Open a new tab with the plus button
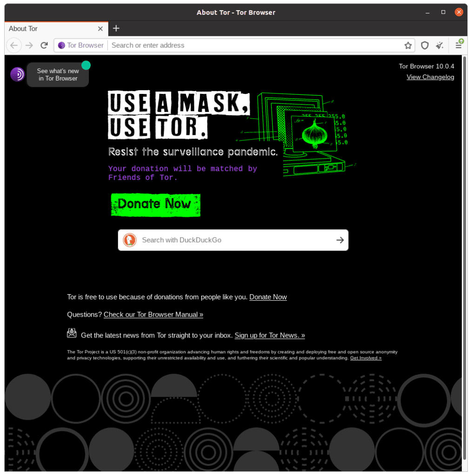472x476 pixels. coord(116,28)
